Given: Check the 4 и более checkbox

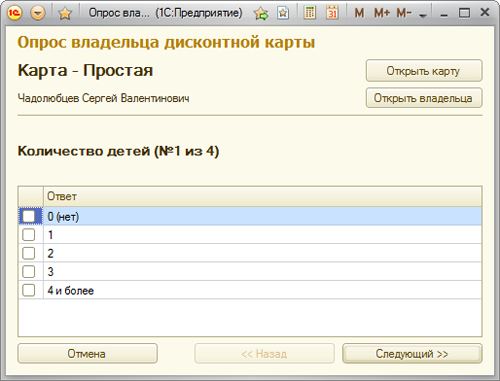Looking at the screenshot, I should (x=29, y=290).
